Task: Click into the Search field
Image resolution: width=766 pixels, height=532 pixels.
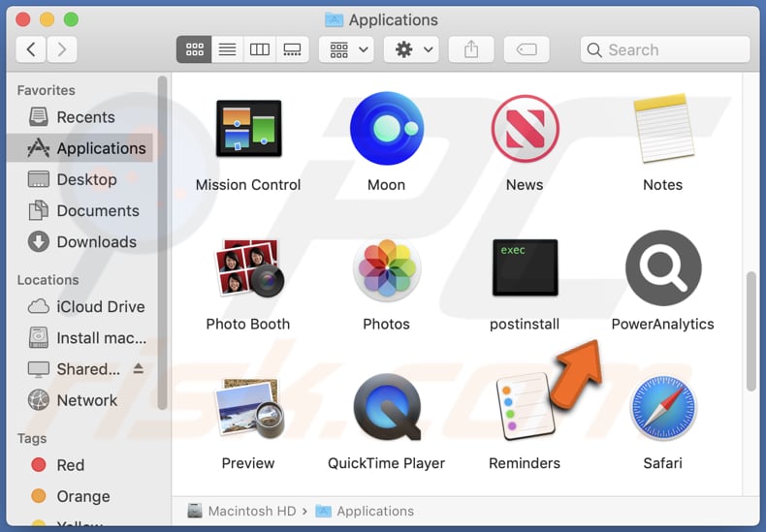Action: [x=665, y=49]
